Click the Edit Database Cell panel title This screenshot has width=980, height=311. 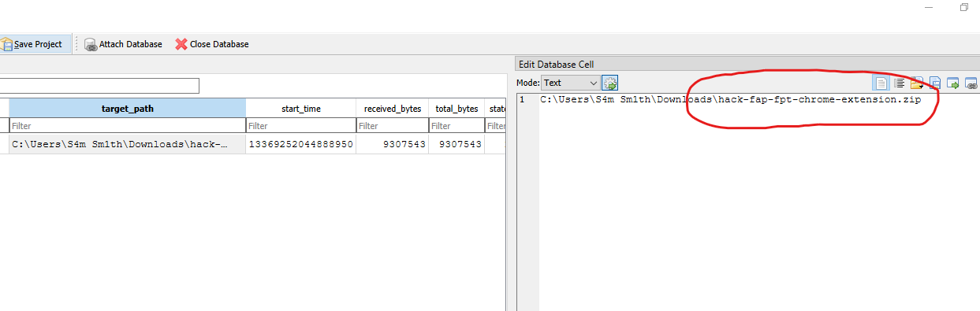pyautogui.click(x=556, y=64)
